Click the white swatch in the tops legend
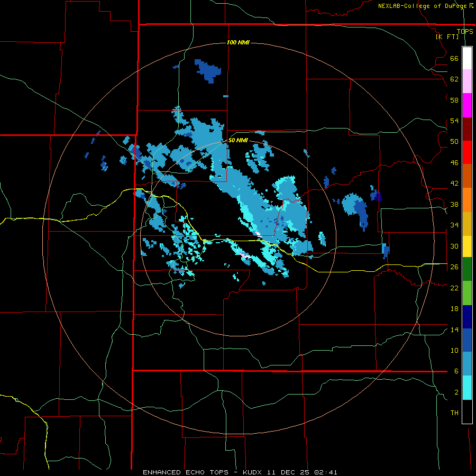476x476 pixels. [467, 58]
